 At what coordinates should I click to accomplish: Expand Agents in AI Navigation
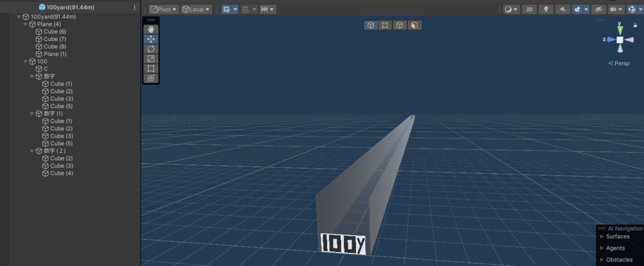(x=602, y=248)
